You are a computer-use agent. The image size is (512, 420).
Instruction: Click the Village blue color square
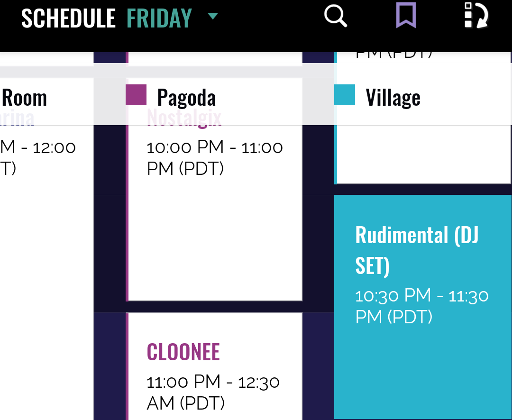345,95
